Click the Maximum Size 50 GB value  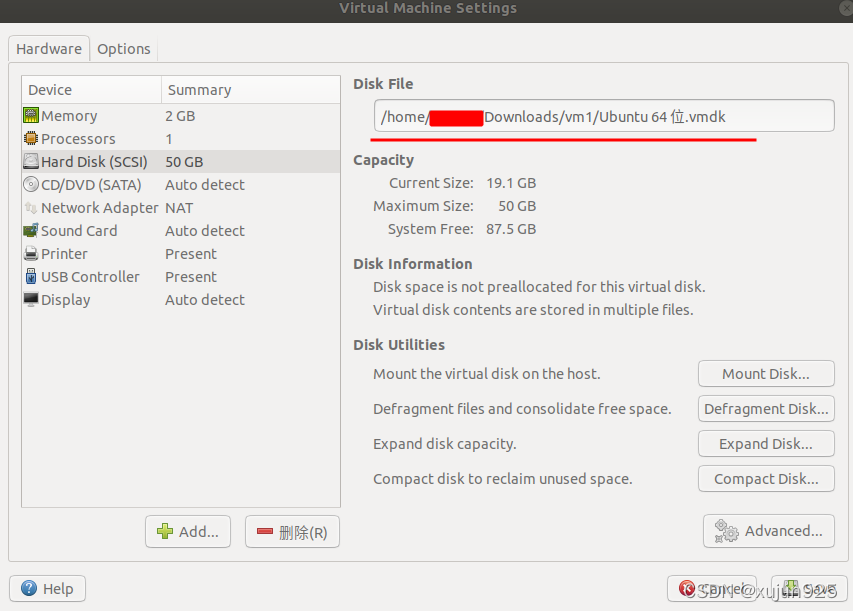pos(517,206)
